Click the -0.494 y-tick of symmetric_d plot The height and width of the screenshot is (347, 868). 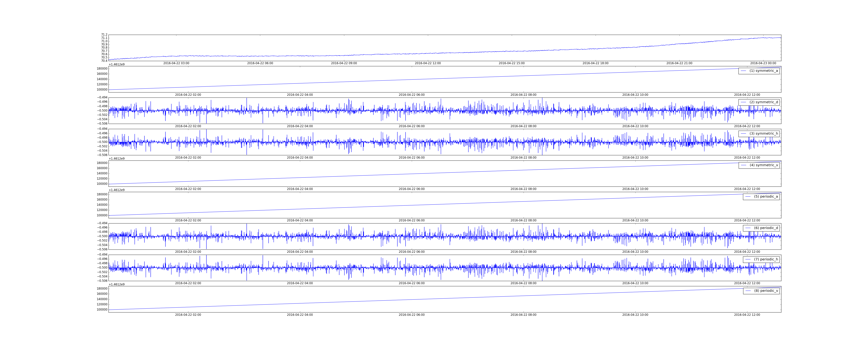pyautogui.click(x=102, y=97)
